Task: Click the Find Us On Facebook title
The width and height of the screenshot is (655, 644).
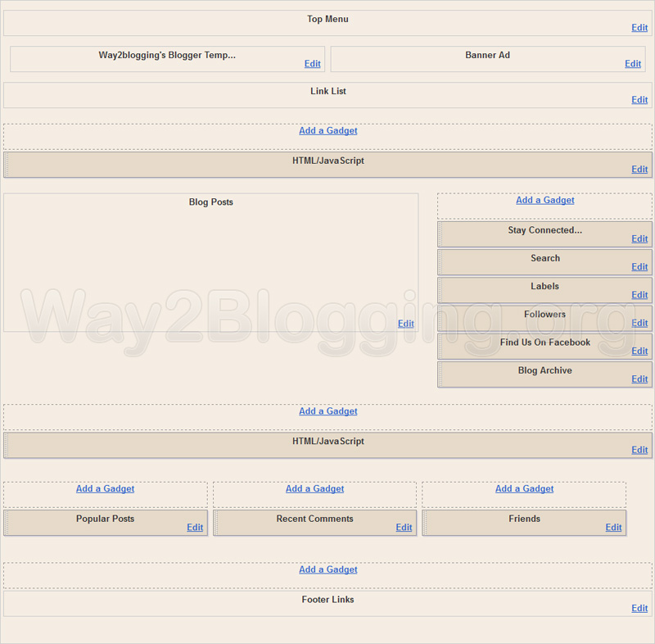Action: pyautogui.click(x=545, y=342)
